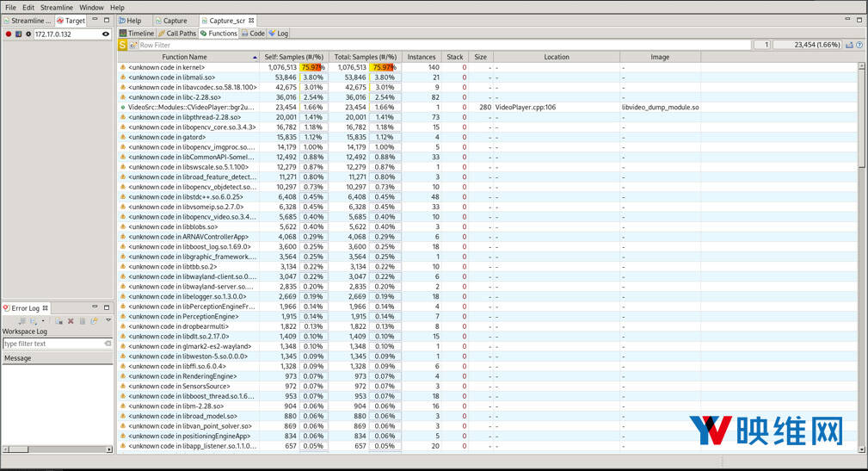Toggle the eye icon next to 172.17.0.132
The height and width of the screenshot is (471, 868).
coord(106,34)
